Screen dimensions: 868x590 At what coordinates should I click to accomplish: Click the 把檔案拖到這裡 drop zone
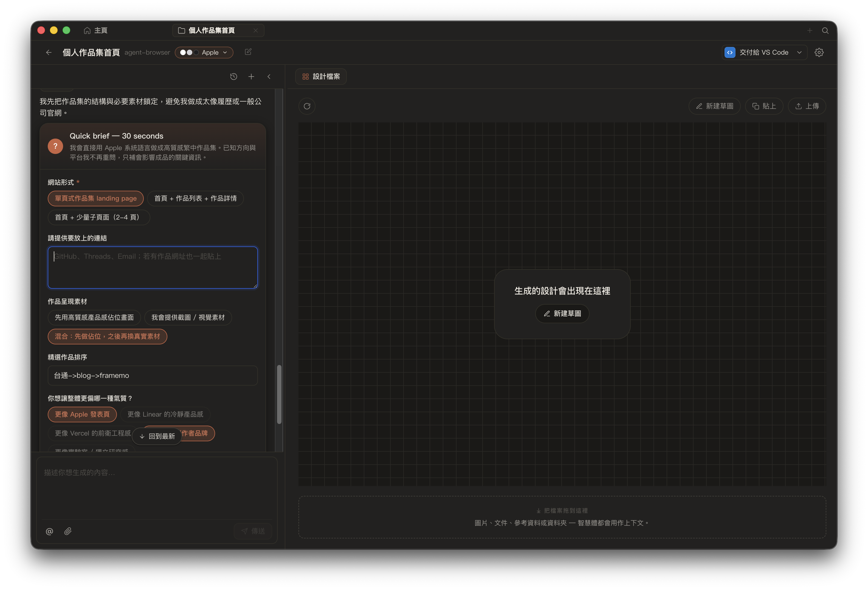point(562,517)
